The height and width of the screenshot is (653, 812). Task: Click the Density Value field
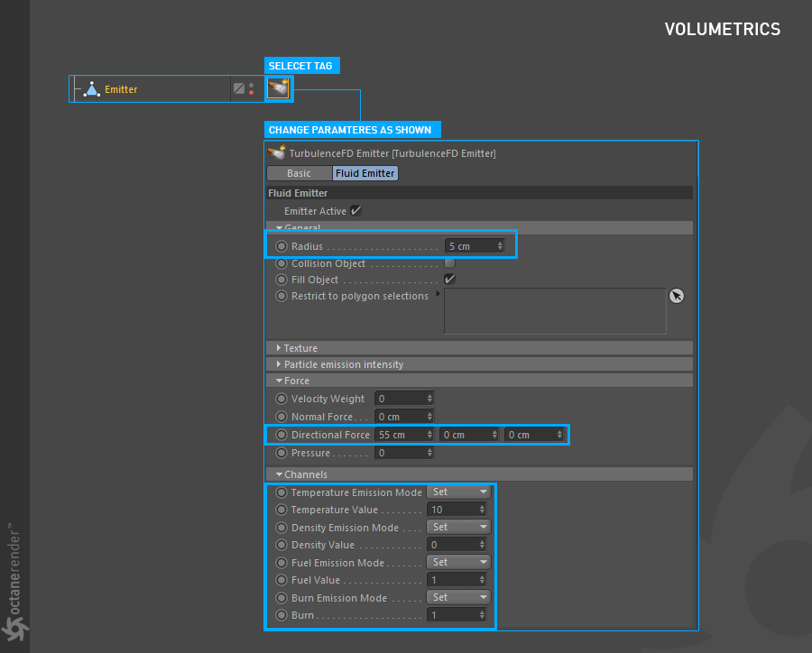[x=457, y=545]
